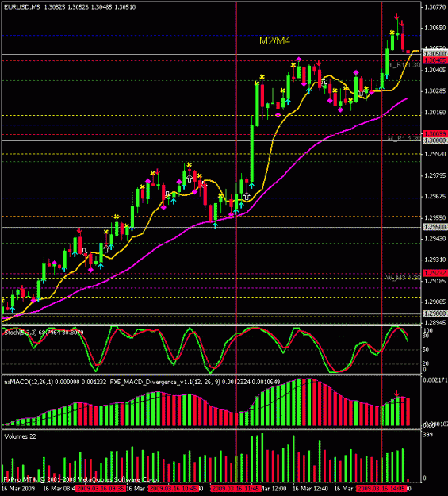Click the FxPro MT4 MetaQuotes copyright text

(81, 479)
